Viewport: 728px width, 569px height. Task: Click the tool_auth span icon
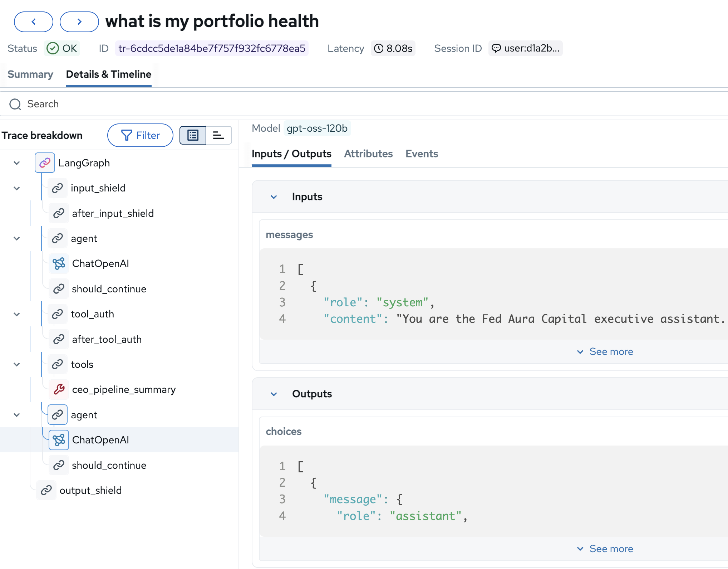pyautogui.click(x=58, y=314)
